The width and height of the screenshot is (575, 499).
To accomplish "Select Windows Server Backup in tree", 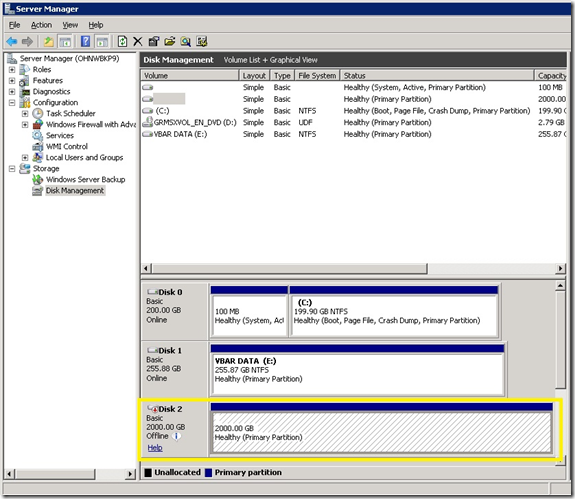I will coord(85,180).
